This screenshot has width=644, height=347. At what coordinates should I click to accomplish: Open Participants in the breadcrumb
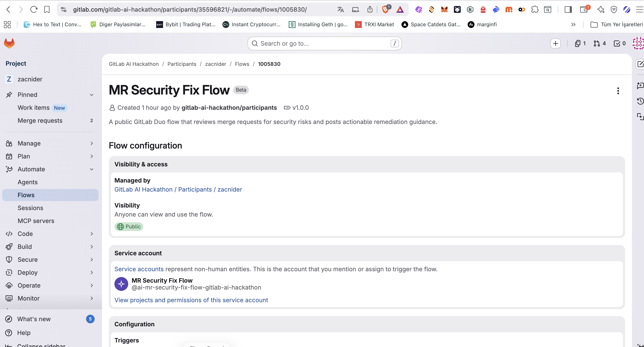point(182,64)
